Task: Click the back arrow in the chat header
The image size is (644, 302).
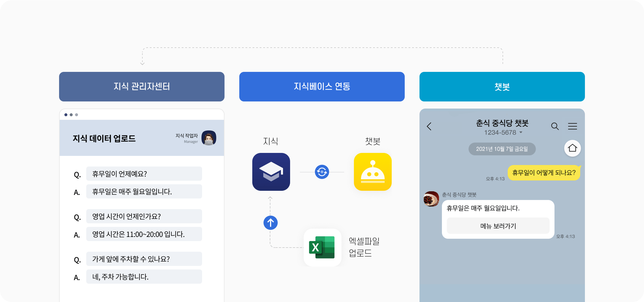Action: [x=429, y=127]
